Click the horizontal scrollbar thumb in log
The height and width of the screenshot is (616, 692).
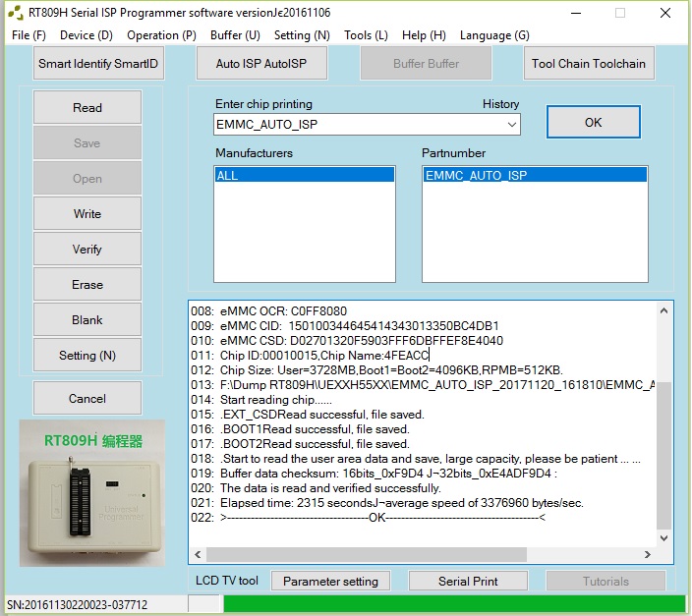click(x=367, y=555)
